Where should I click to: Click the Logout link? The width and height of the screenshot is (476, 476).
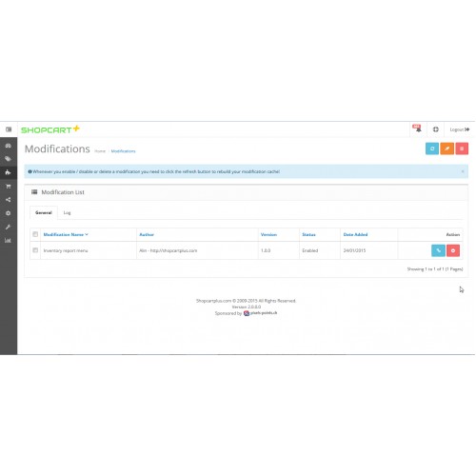click(460, 129)
